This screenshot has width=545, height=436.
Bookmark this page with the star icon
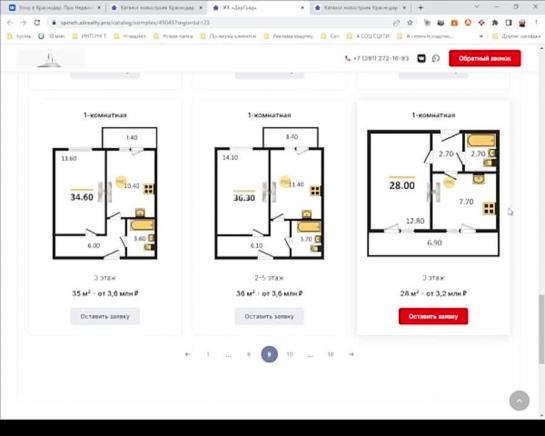(410, 23)
